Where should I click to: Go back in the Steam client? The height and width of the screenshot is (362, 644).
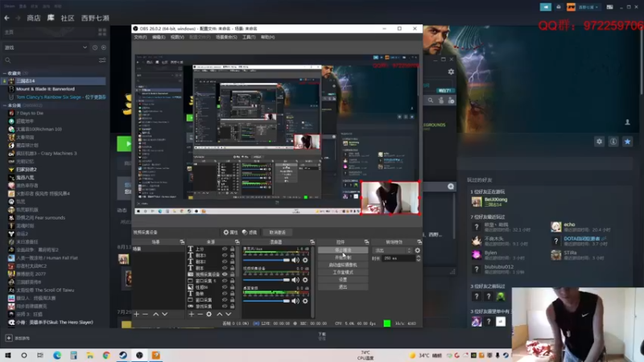coord(7,18)
